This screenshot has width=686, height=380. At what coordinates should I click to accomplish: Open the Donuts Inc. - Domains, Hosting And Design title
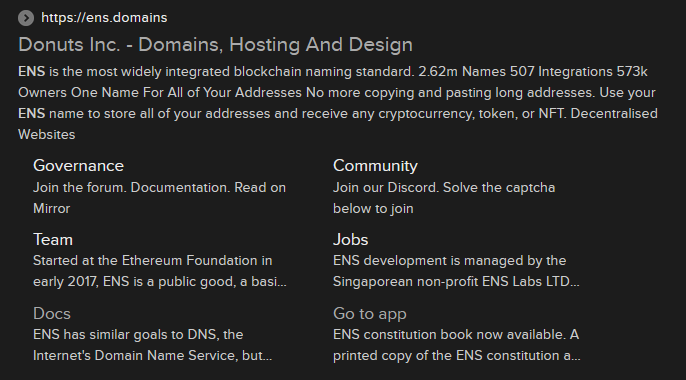click(x=215, y=45)
